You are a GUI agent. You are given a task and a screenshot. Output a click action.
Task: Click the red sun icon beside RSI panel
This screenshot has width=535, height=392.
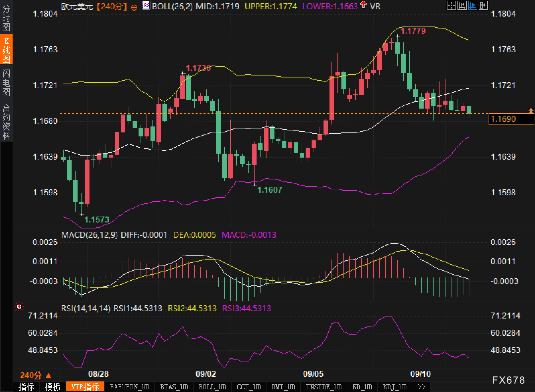19,307
